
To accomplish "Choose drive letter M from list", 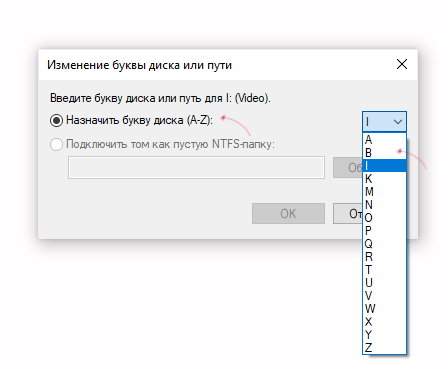I will [384, 192].
